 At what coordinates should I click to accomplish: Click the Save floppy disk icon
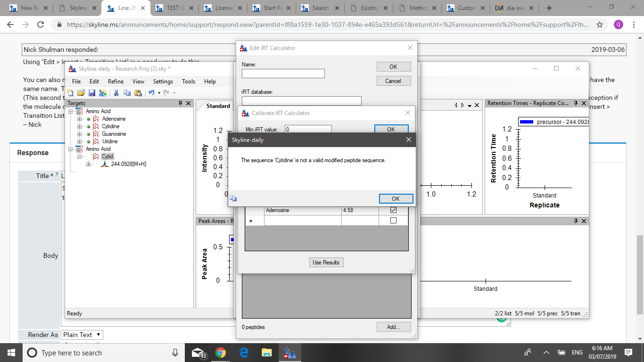click(91, 93)
